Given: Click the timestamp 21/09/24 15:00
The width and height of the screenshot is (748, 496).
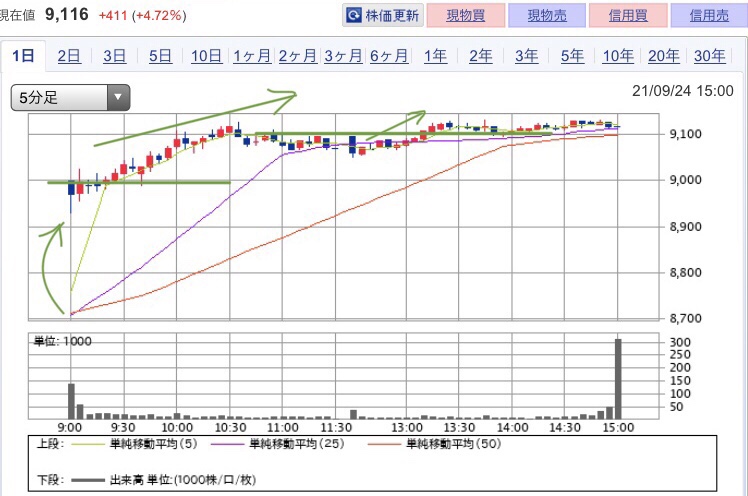Looking at the screenshot, I should tap(683, 91).
